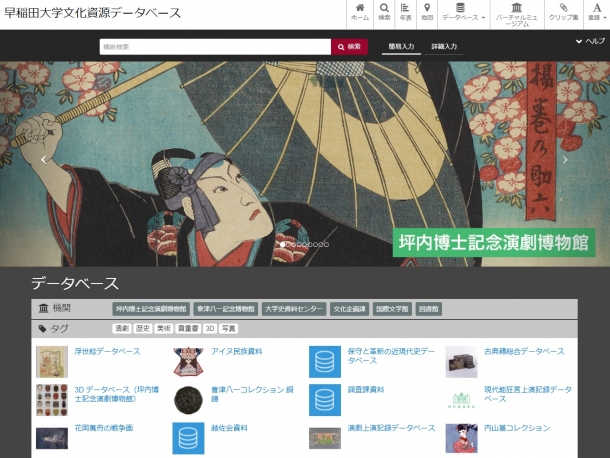Screen dimensions: 610x458
Task: Open バーチャルミュージアム in navigation
Action: click(x=517, y=14)
